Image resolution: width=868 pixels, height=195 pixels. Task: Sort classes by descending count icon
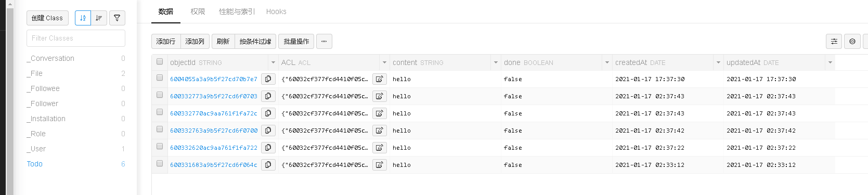point(99,18)
